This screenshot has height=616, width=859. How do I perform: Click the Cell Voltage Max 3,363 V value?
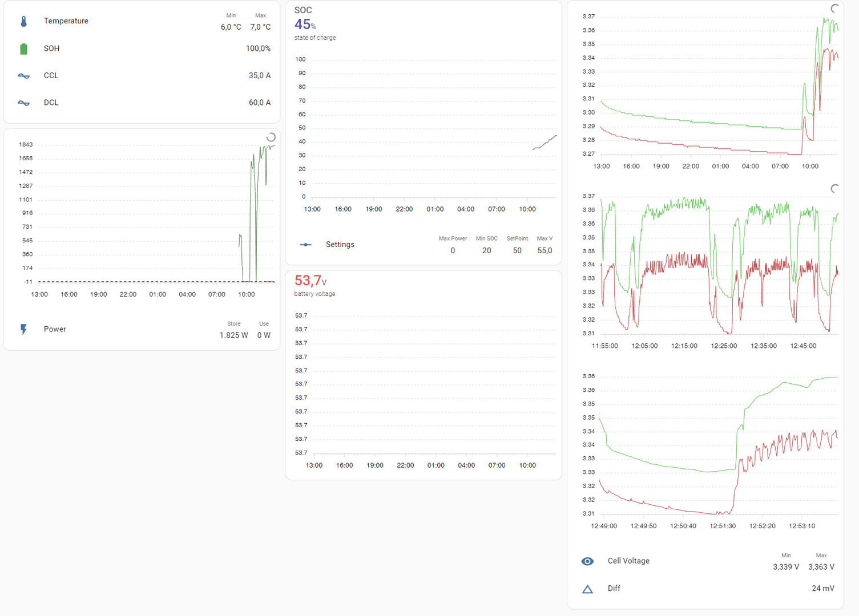pos(821,567)
